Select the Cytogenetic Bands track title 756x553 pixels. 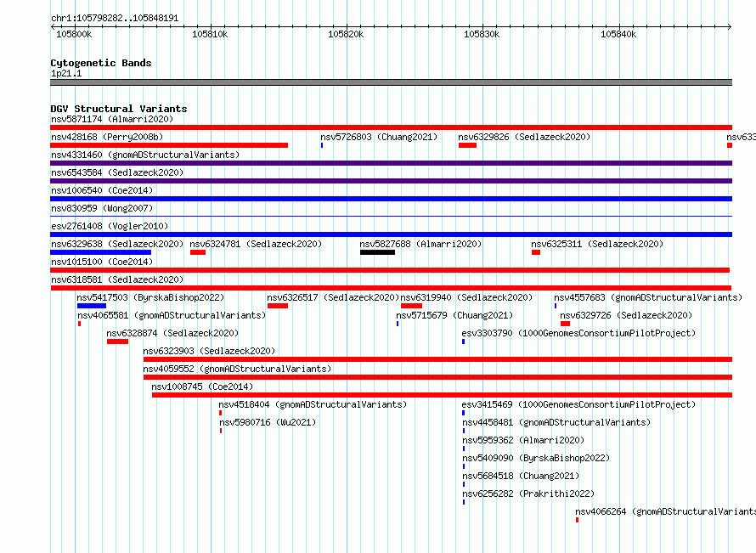pyautogui.click(x=101, y=63)
